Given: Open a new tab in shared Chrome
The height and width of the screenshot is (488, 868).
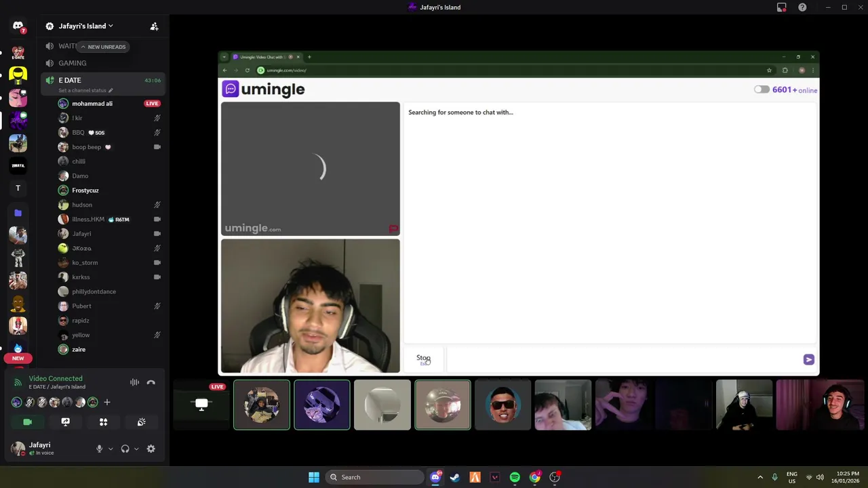Looking at the screenshot, I should tap(309, 57).
